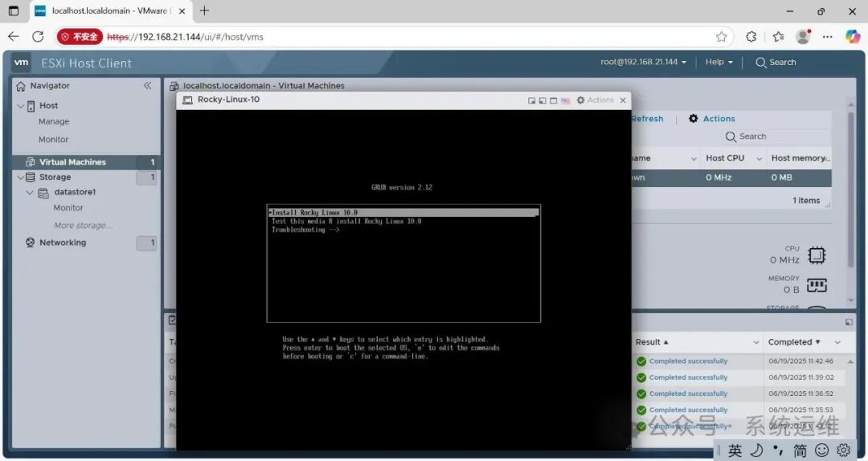Screen dimensions: 868x461
Task: Open browser extensions puzzle icon
Action: point(751,36)
